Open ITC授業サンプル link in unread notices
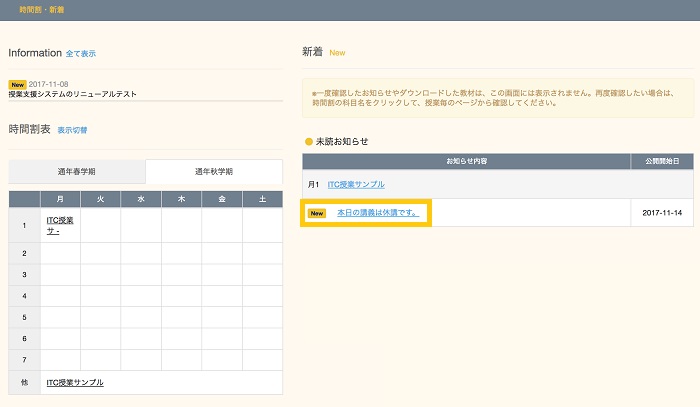This screenshot has width=700, height=407. 356,184
